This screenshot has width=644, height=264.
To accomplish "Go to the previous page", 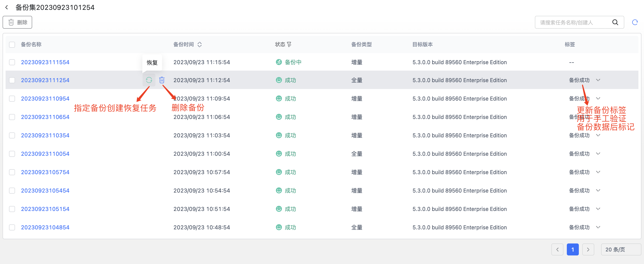I will point(557,249).
